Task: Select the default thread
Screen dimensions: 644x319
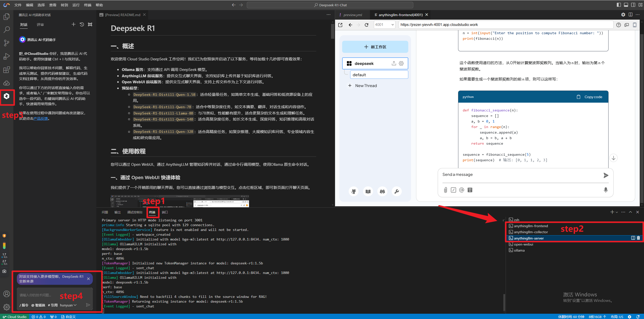Action: [x=379, y=75]
